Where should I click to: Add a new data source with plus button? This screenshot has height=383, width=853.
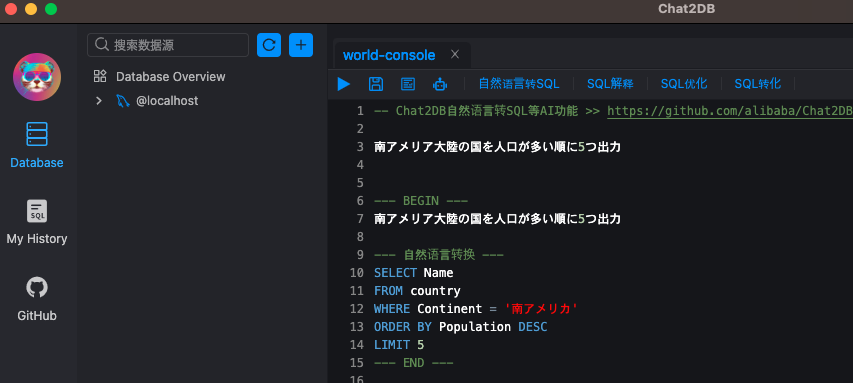(x=301, y=45)
